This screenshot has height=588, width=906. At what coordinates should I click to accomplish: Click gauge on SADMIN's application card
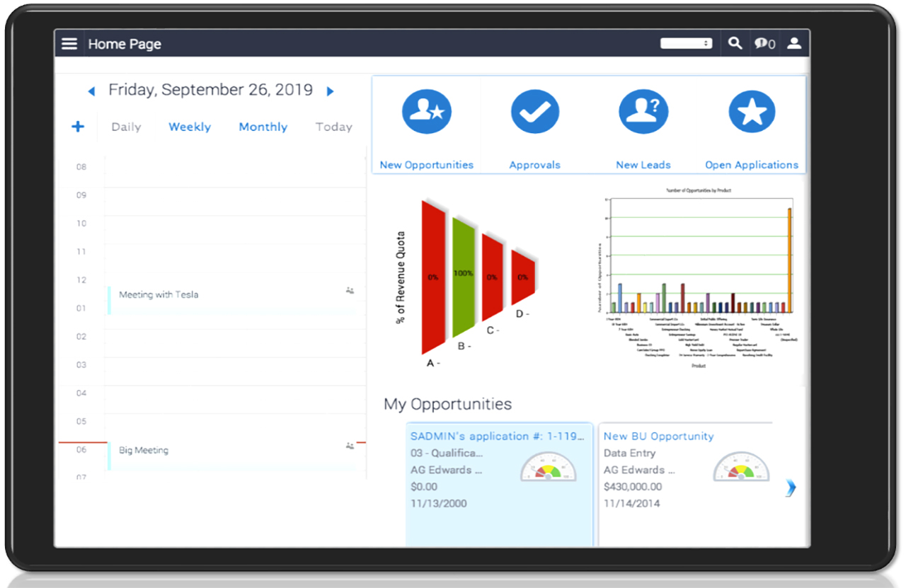549,467
